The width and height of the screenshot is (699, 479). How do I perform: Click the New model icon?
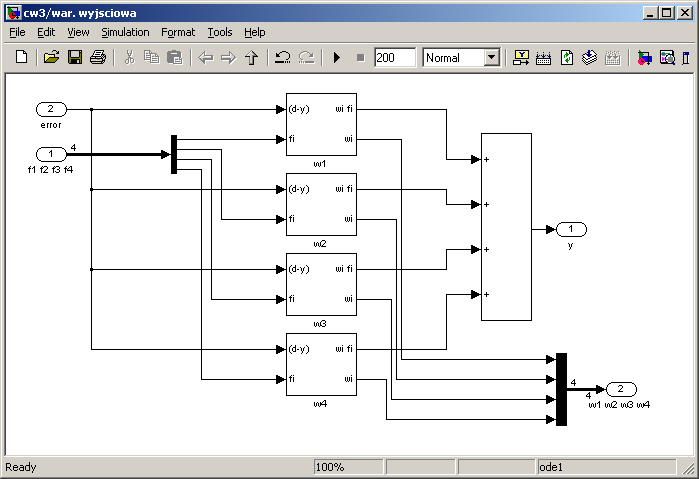pyautogui.click(x=21, y=58)
